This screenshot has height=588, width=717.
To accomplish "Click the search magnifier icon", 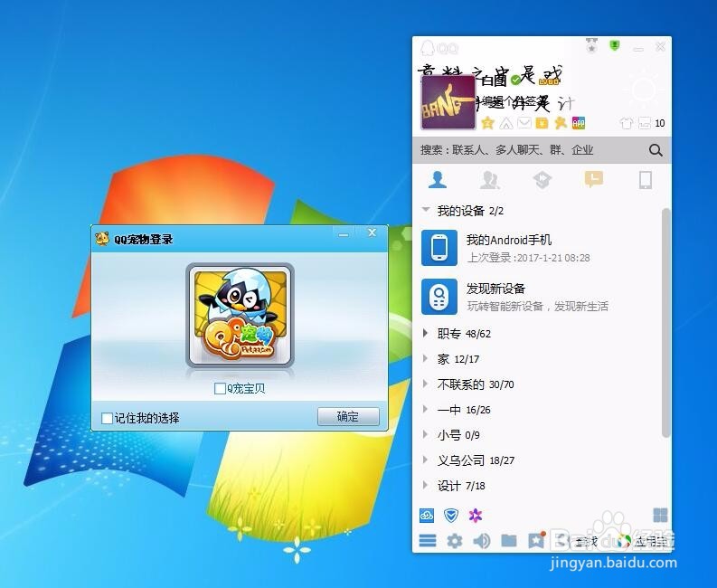I will pos(656,150).
